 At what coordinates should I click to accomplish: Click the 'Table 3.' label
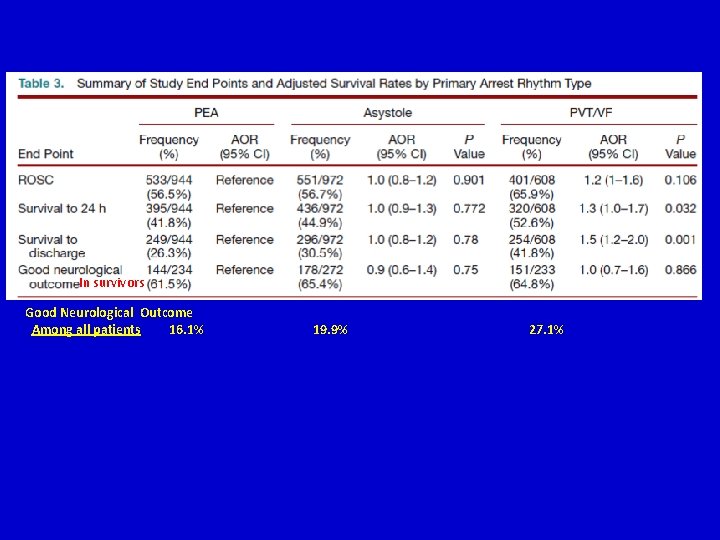click(41, 84)
